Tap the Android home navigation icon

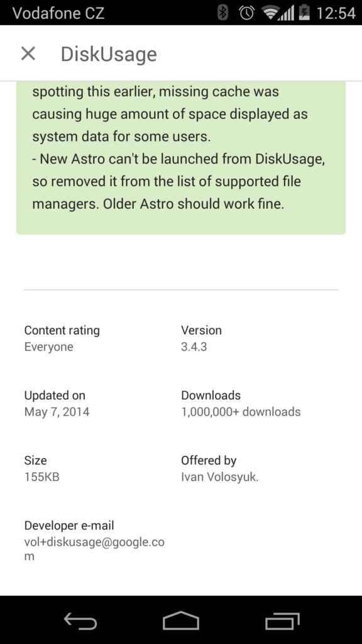coord(180,619)
